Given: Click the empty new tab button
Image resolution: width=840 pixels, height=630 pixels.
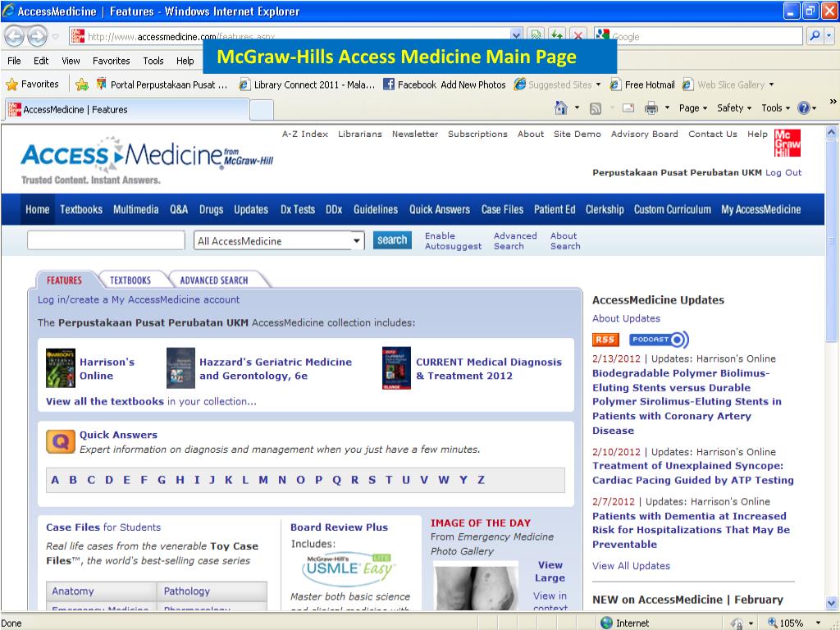Looking at the screenshot, I should click(x=262, y=110).
